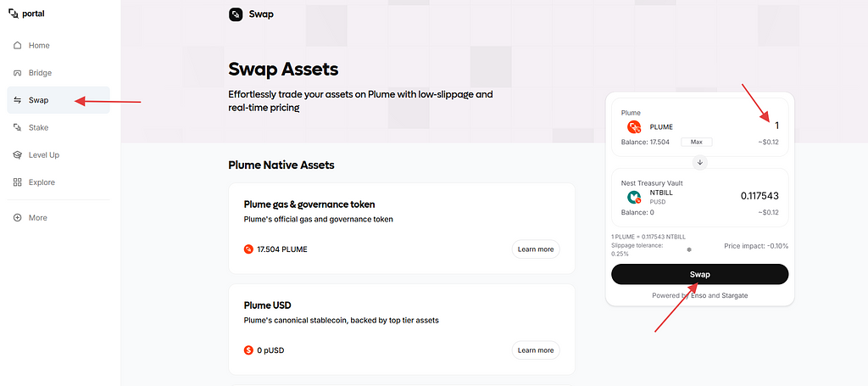Learn more about Plume USD
Viewport: 868px width, 386px height.
click(535, 350)
